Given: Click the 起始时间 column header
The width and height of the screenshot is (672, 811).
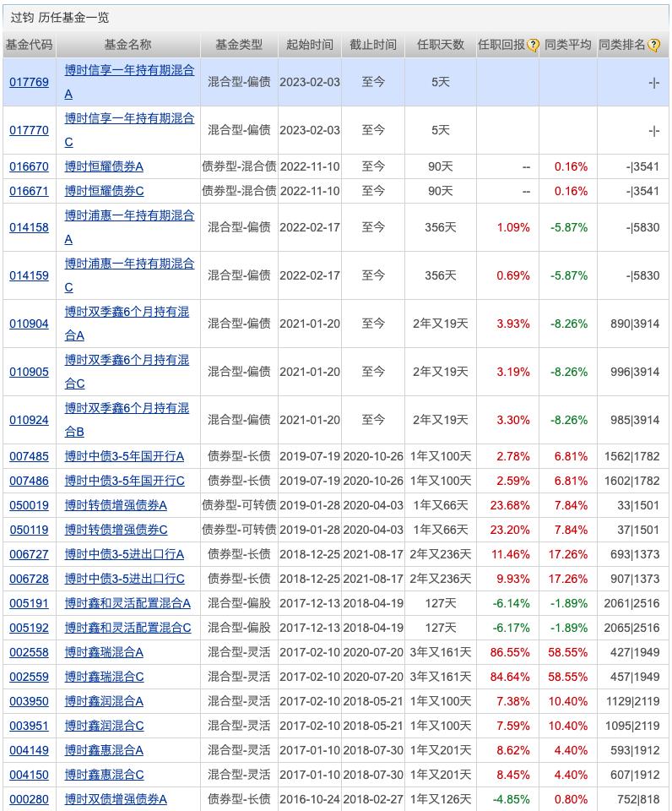Looking at the screenshot, I should click(310, 45).
